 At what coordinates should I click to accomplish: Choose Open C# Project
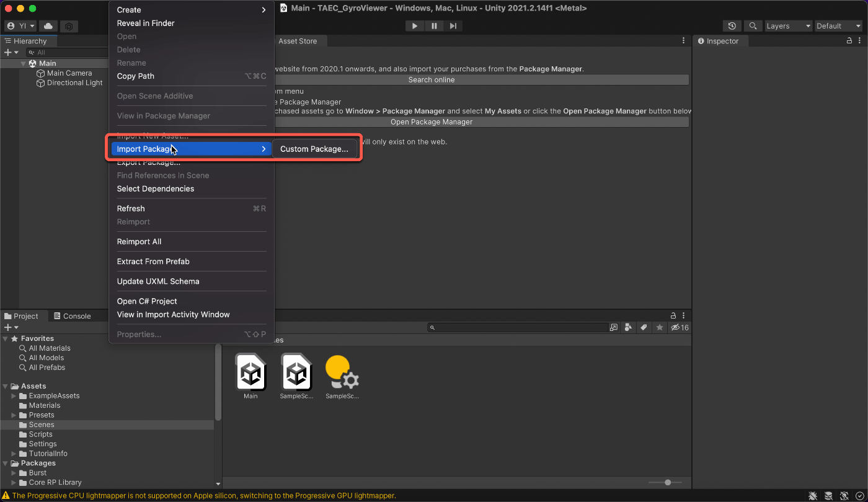click(192, 301)
